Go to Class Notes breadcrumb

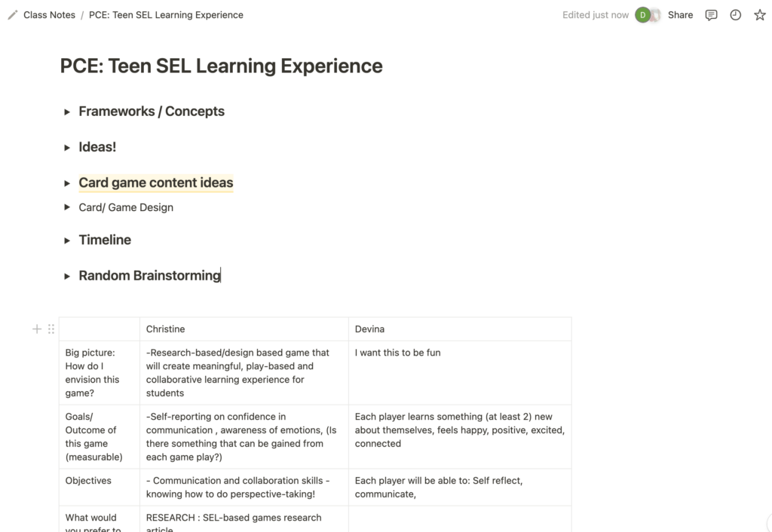49,15
